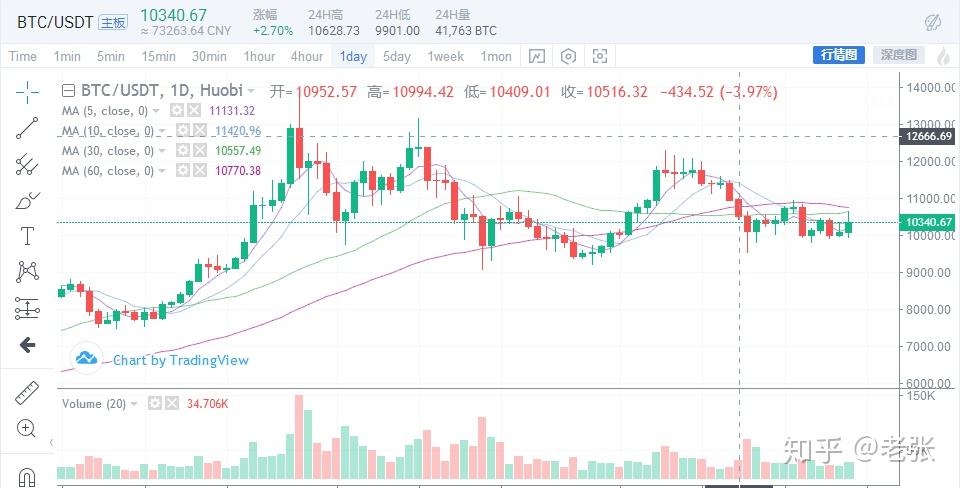This screenshot has height=488, width=960.
Task: Open the zoom in tool
Action: (x=27, y=429)
